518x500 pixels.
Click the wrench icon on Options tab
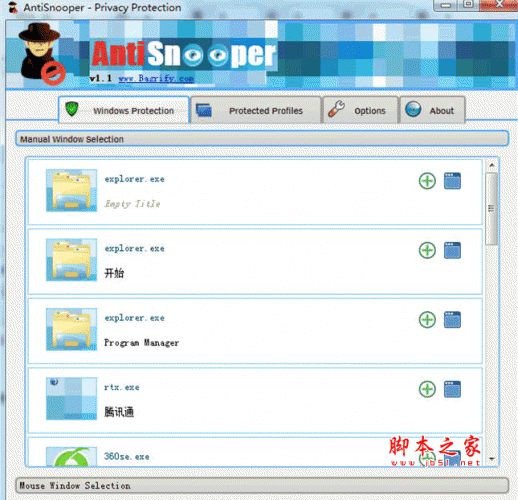[336, 109]
